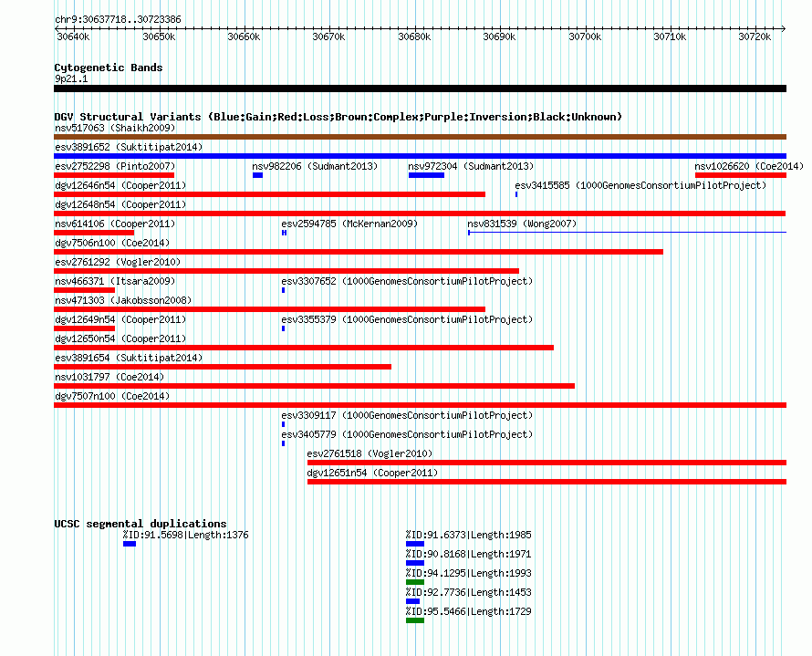Screen dimensions: 812x656
Task: Click the nsv972304 (Sudmant2013) label
Action: (471, 166)
